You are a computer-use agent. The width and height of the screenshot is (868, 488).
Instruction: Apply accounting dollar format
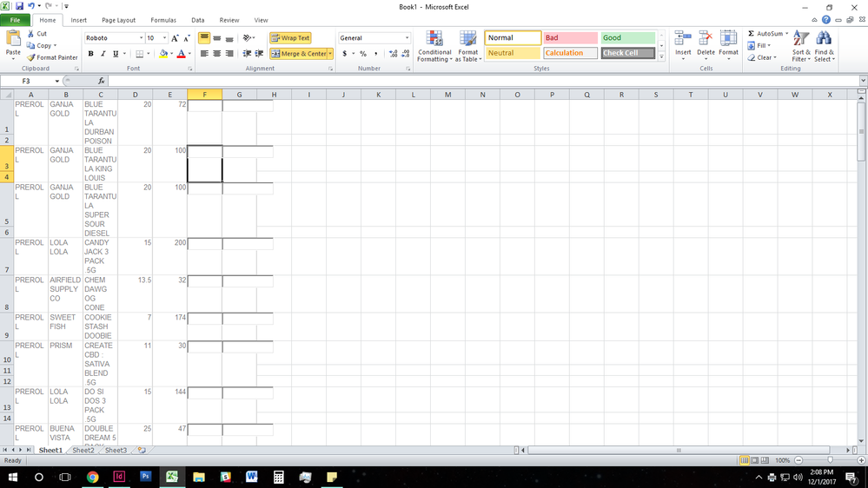(345, 54)
